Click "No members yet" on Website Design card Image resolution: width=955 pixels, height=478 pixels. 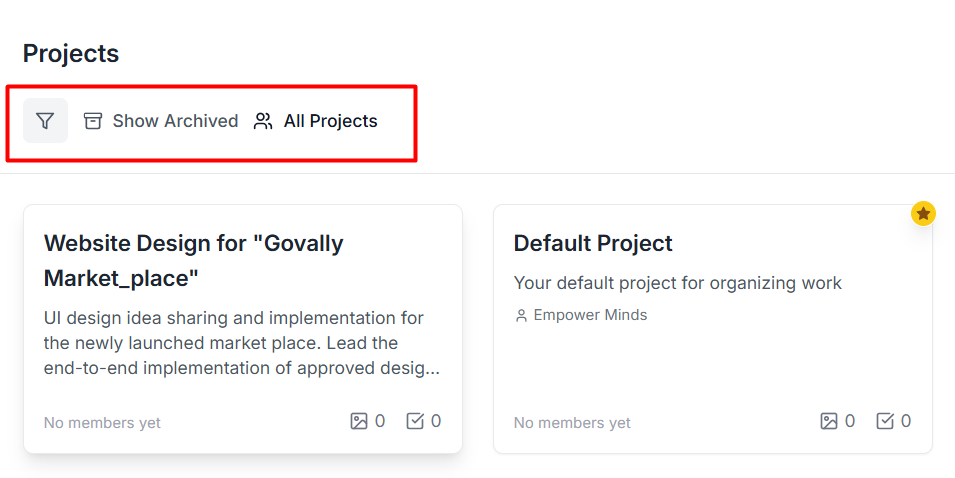[102, 423]
